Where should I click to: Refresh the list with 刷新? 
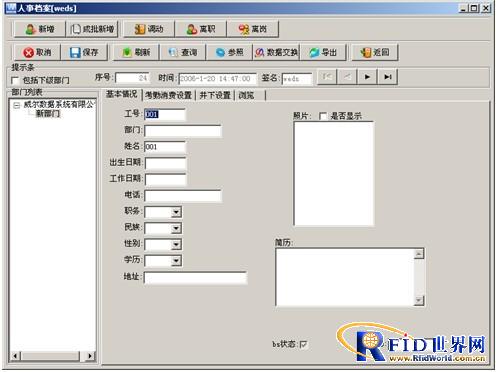tap(136, 52)
